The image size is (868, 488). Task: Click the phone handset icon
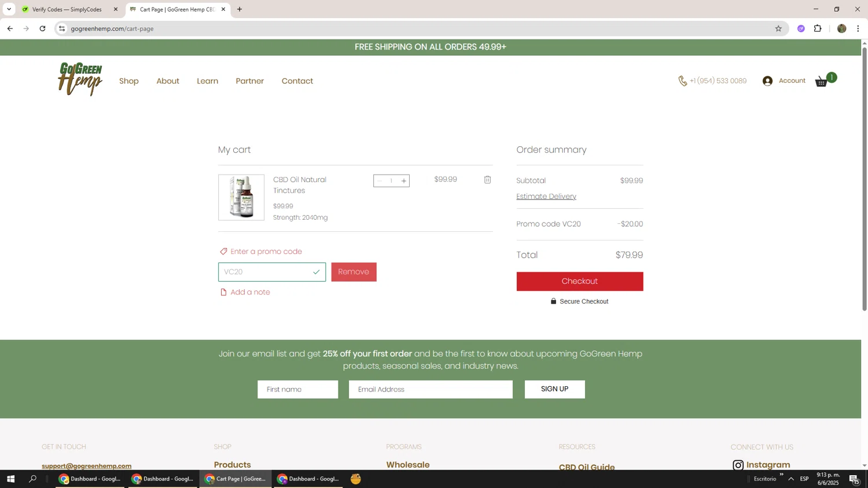(683, 81)
